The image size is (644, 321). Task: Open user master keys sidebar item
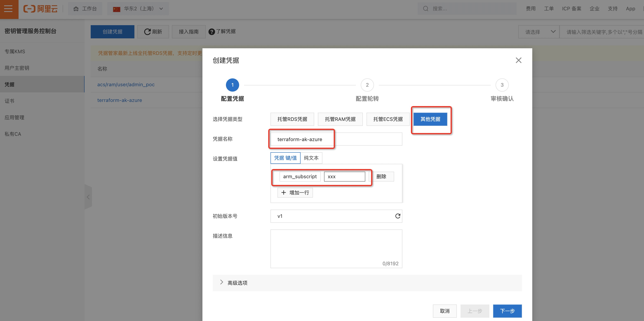click(x=17, y=68)
